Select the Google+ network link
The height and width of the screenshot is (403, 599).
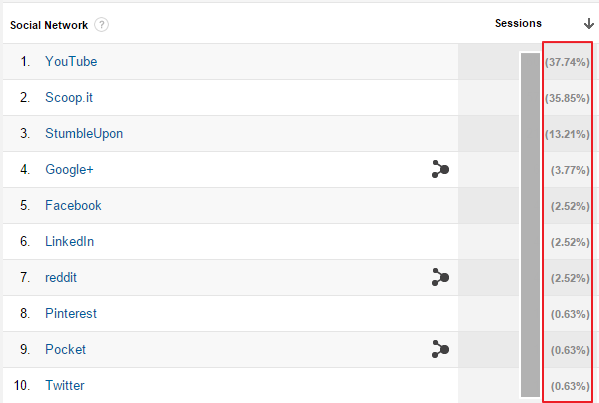69,170
